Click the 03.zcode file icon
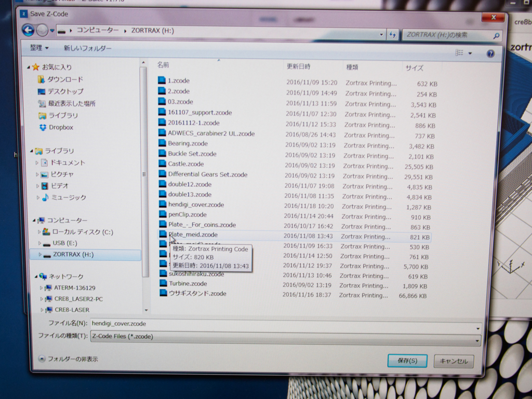This screenshot has height=399, width=532. pyautogui.click(x=162, y=101)
